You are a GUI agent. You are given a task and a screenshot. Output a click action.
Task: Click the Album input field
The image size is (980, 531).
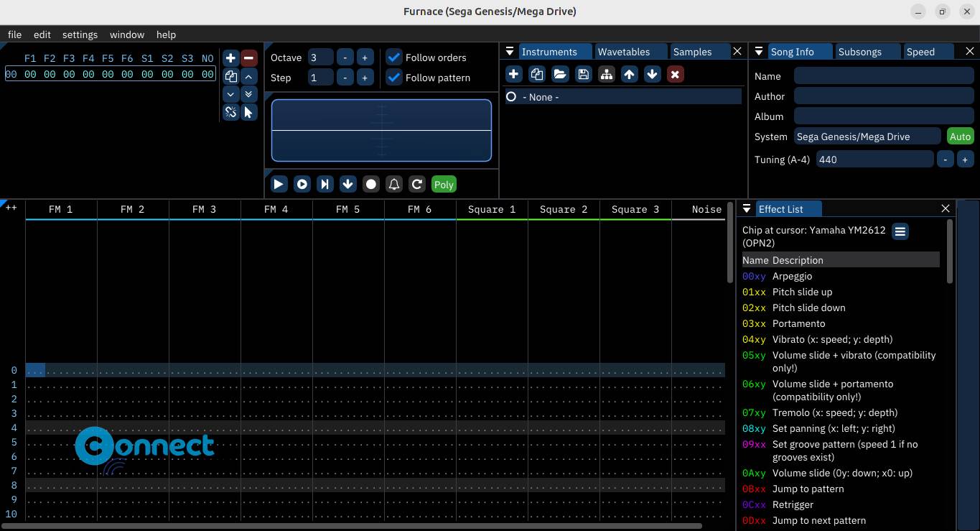884,116
